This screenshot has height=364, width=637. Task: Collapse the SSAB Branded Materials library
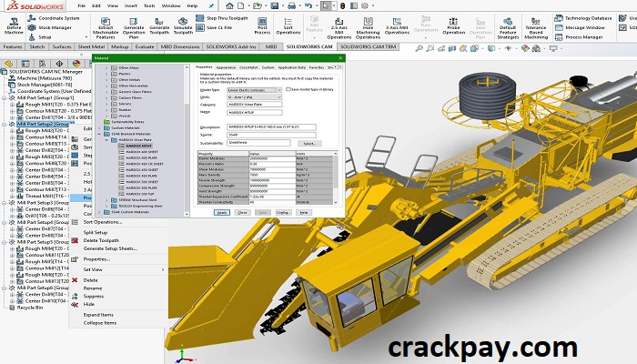[99, 134]
